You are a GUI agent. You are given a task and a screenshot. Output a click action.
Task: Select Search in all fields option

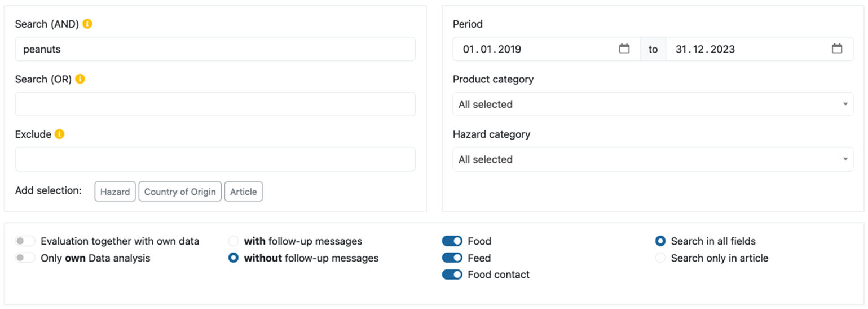(x=660, y=241)
